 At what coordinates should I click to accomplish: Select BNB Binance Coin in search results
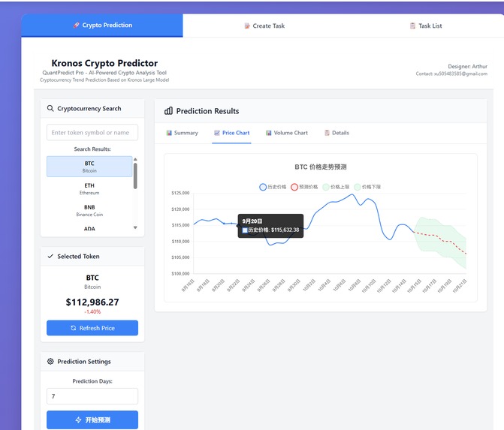pyautogui.click(x=89, y=211)
